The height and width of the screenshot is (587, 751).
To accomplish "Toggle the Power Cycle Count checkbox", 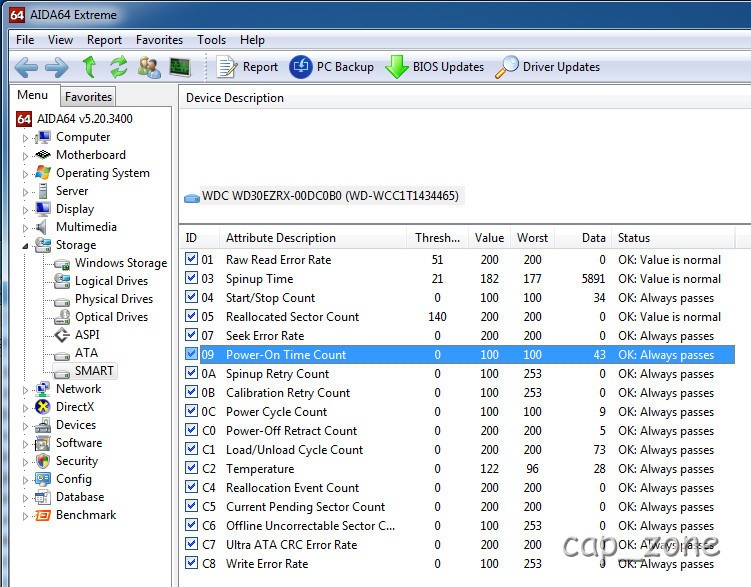I will (191, 411).
